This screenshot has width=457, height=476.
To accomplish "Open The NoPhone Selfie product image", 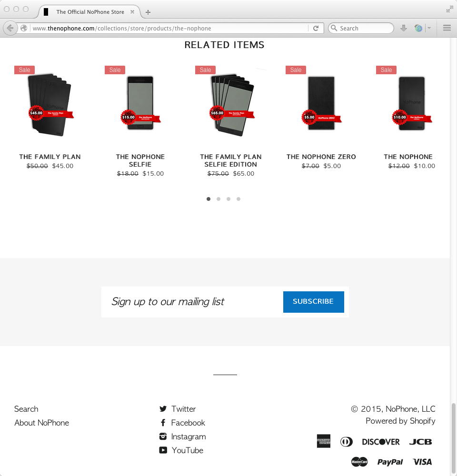I will [x=140, y=103].
